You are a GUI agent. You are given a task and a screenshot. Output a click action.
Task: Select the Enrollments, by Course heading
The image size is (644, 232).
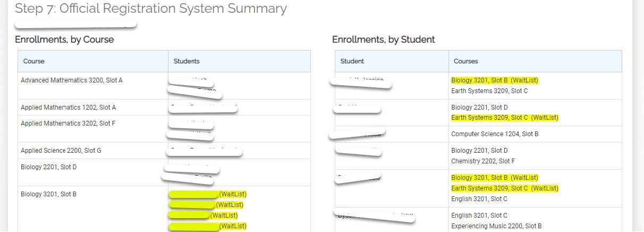click(x=64, y=39)
